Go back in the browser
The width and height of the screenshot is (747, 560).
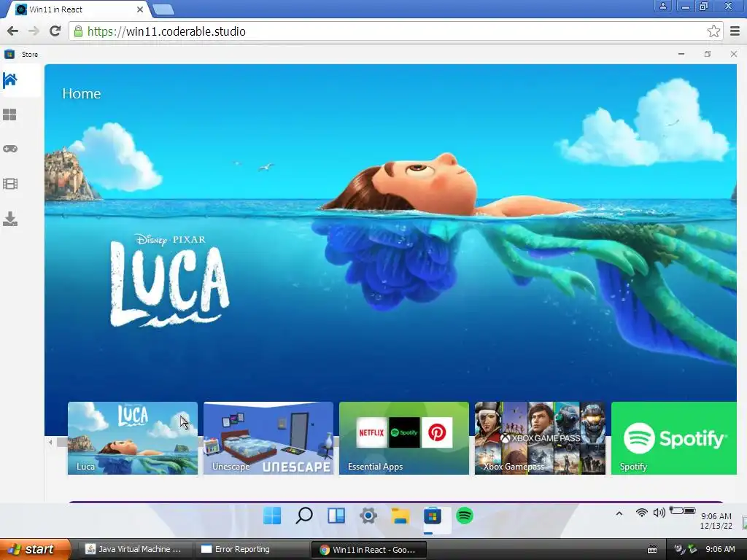coord(13,31)
